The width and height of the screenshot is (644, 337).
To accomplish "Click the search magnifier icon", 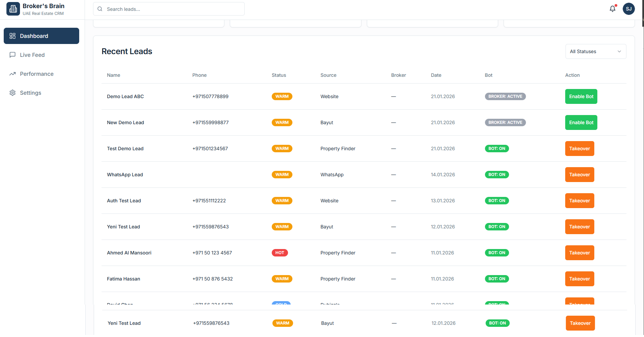I will click(x=100, y=9).
